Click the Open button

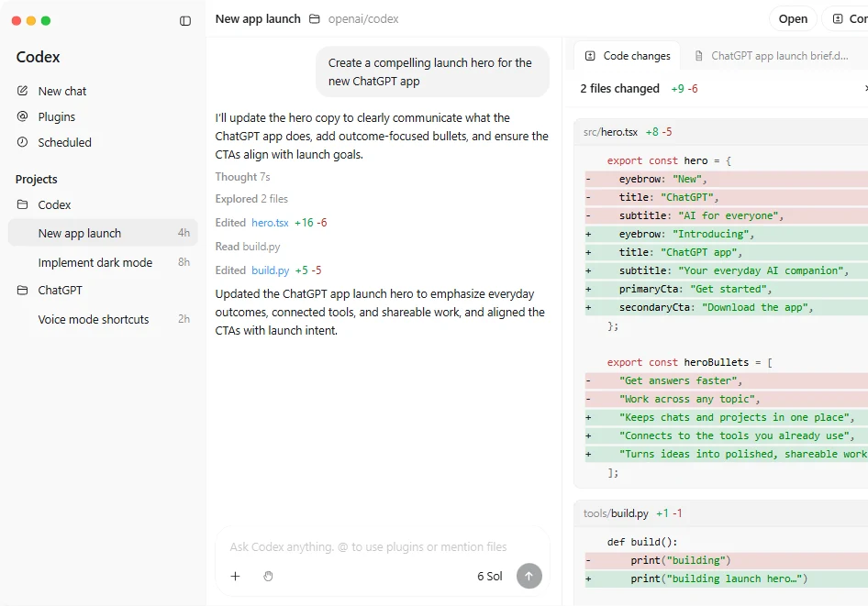click(x=793, y=19)
